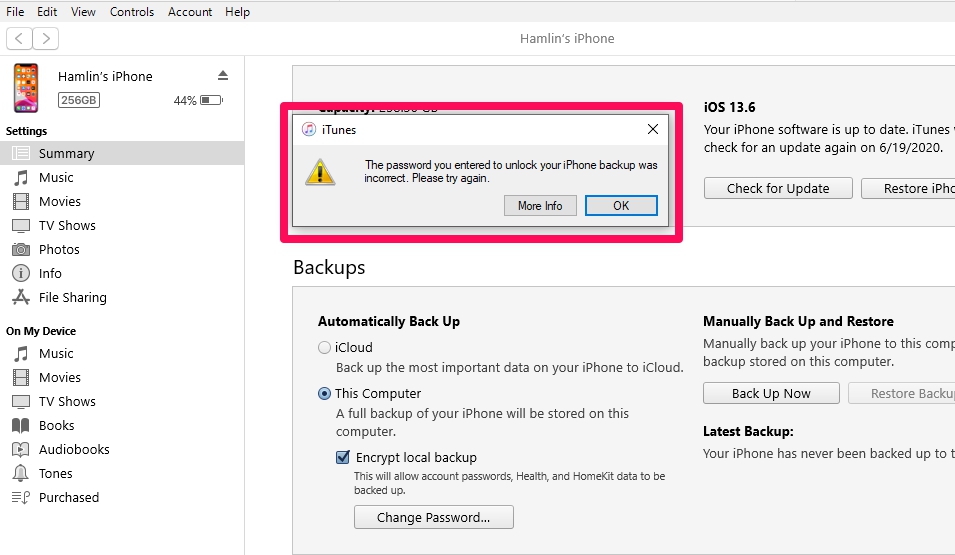
Task: Click the Hamlin's iPhone window title
Action: tap(567, 38)
